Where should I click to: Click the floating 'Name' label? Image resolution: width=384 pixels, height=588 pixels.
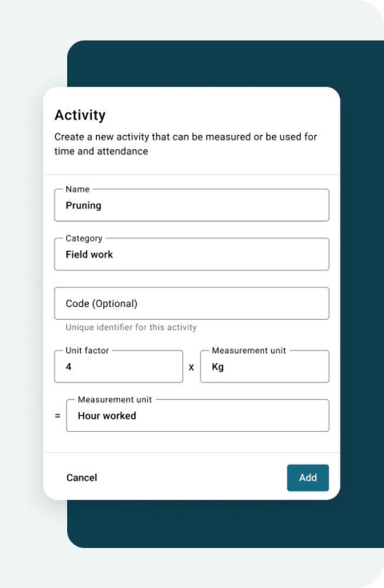[x=77, y=189]
